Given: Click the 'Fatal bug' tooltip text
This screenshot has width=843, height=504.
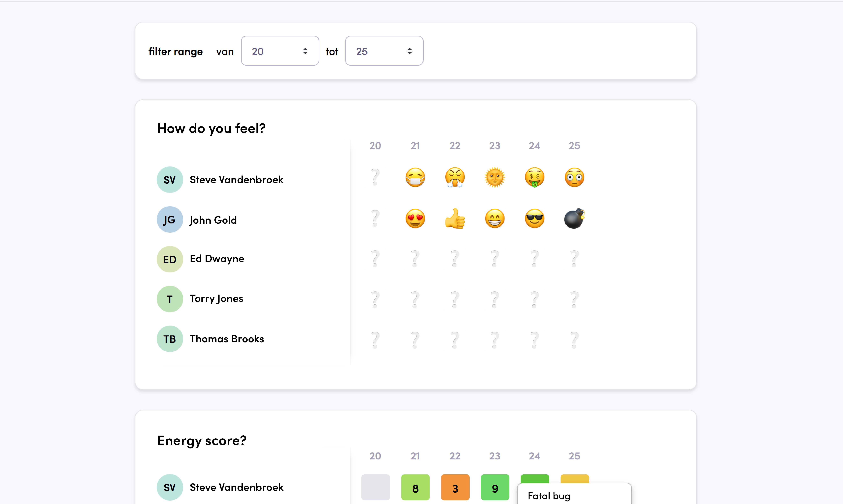Looking at the screenshot, I should point(549,496).
